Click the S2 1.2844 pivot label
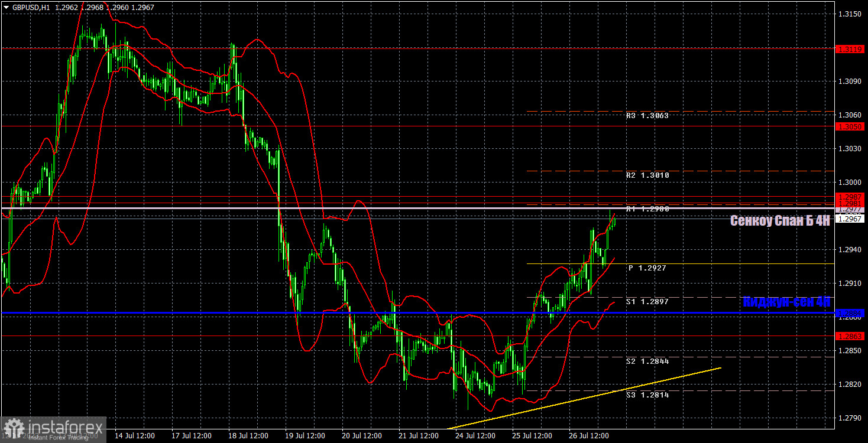 647,361
